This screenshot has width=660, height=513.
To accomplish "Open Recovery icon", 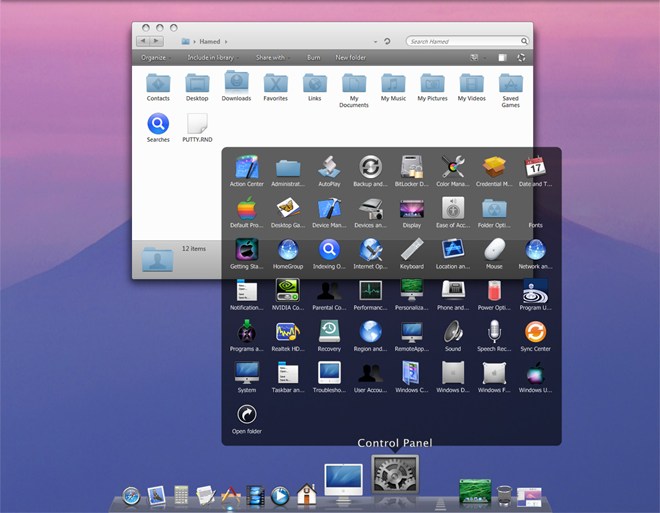I will pos(329,331).
